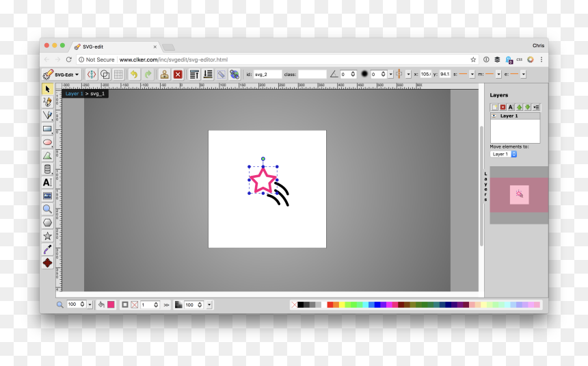
Task: Click the pink fill color swatch
Action: pos(111,305)
